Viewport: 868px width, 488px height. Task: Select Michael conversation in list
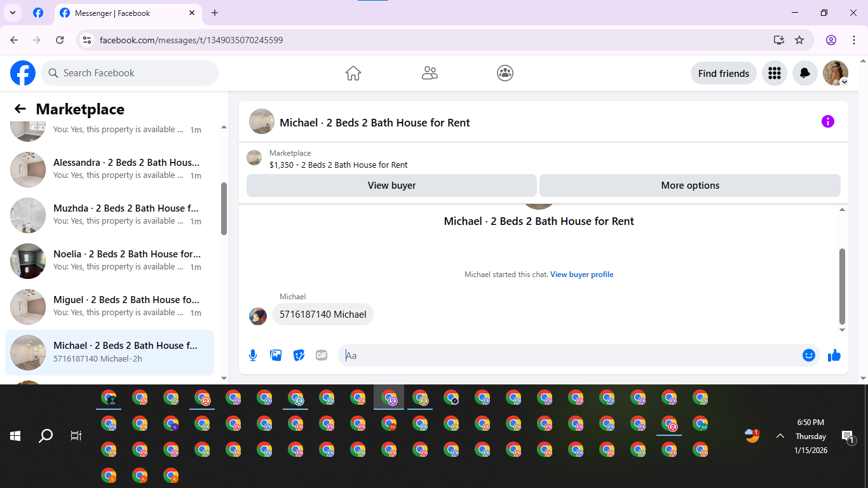pos(109,353)
